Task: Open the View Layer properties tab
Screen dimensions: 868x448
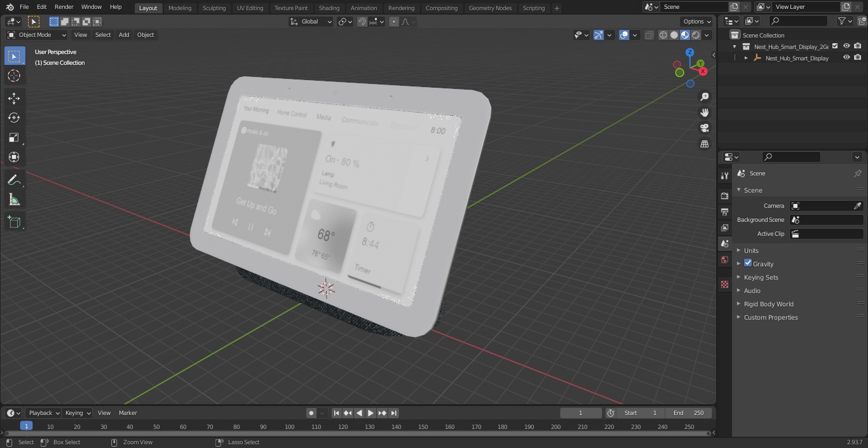Action: [x=724, y=227]
